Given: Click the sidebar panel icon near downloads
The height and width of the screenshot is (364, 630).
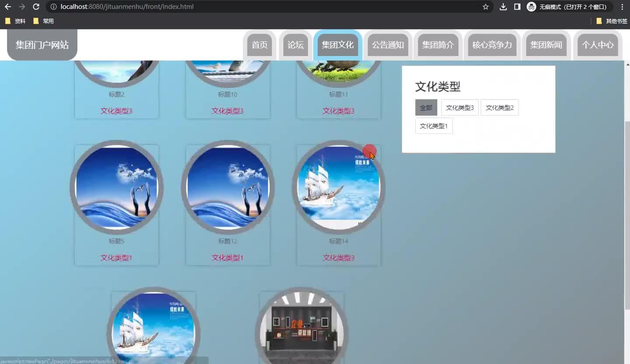Looking at the screenshot, I should click(x=517, y=7).
